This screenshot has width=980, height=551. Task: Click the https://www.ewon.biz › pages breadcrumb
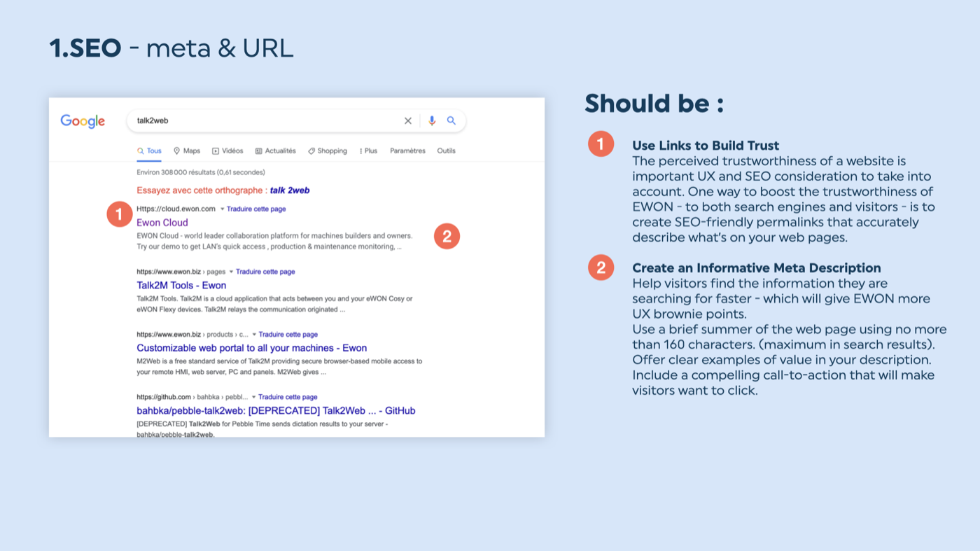(181, 272)
